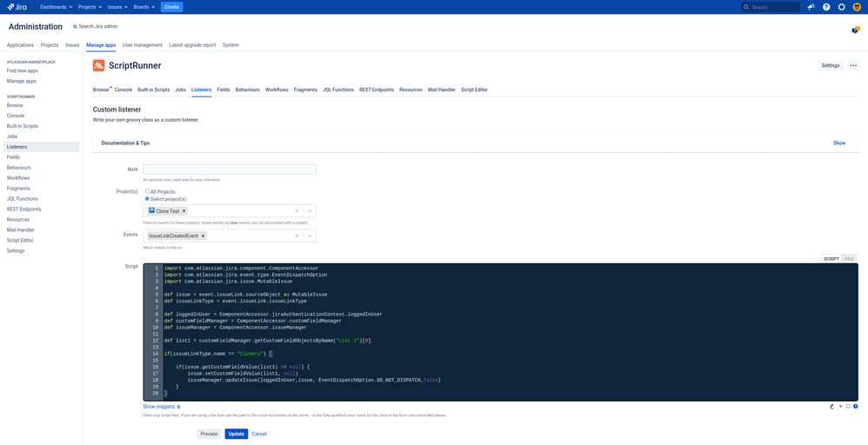Image resolution: width=868 pixels, height=445 pixels.
Task: Focus the Note input field
Action: tap(230, 169)
